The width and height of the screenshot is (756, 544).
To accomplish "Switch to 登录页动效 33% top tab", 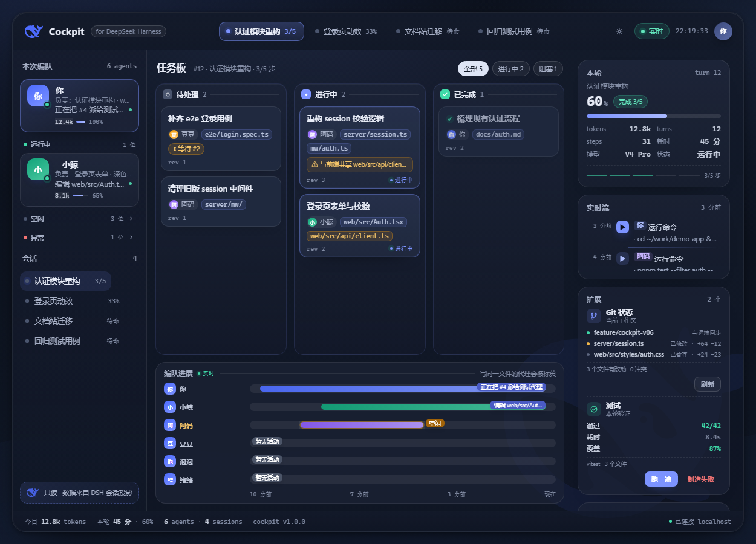I will (346, 31).
